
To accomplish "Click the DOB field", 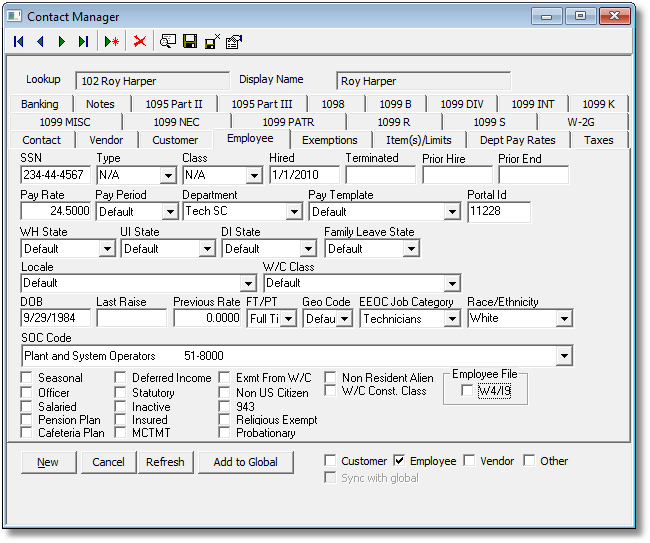I will click(55, 318).
